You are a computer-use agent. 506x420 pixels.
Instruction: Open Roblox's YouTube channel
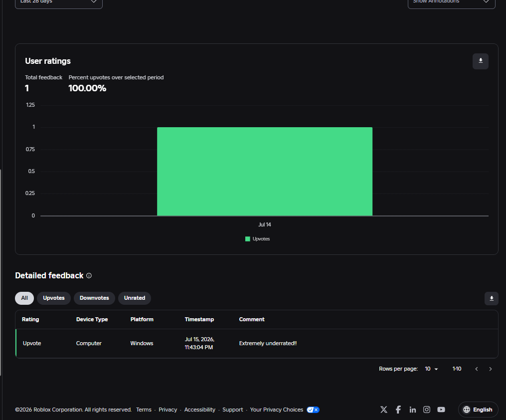(441, 410)
